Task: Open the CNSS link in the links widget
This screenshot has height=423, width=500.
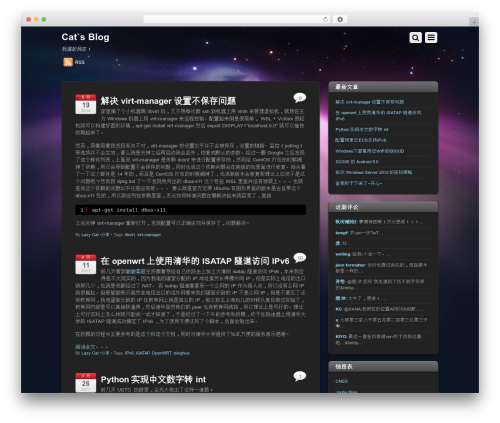Action: 341,381
